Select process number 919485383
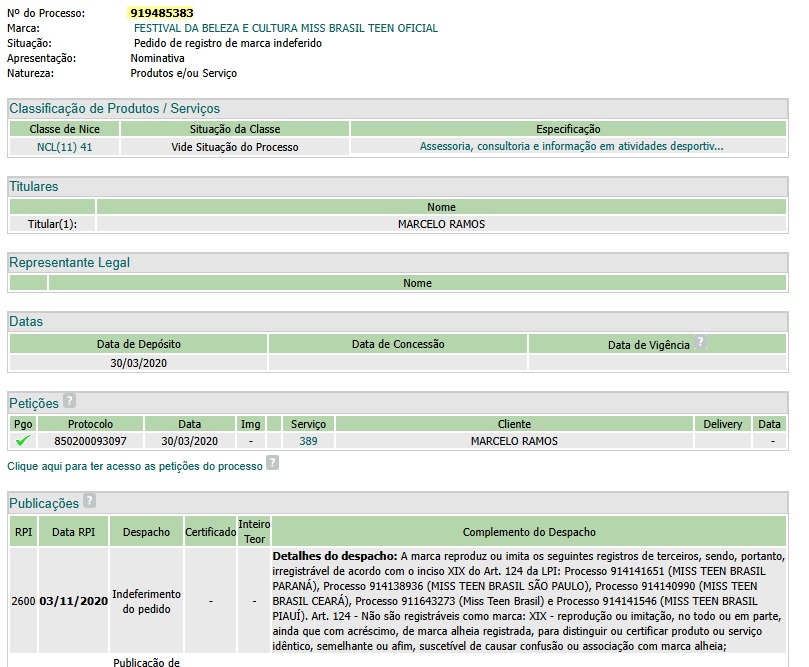The image size is (809, 667). tap(161, 13)
